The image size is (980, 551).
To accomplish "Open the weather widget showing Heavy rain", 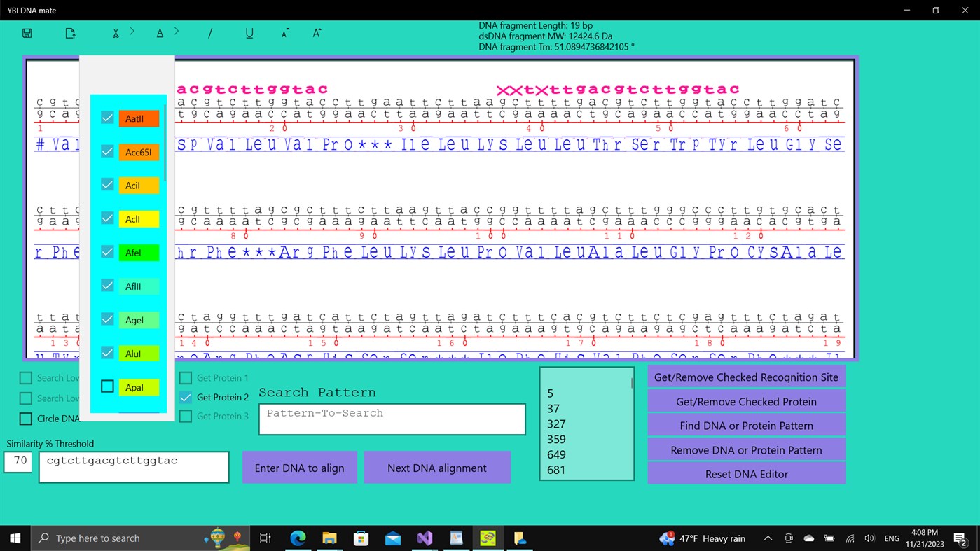I will click(701, 538).
